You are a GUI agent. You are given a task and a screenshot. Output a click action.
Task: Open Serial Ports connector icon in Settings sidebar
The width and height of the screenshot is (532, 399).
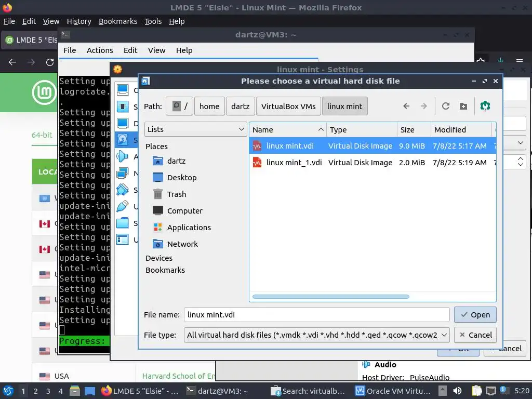coord(123,190)
